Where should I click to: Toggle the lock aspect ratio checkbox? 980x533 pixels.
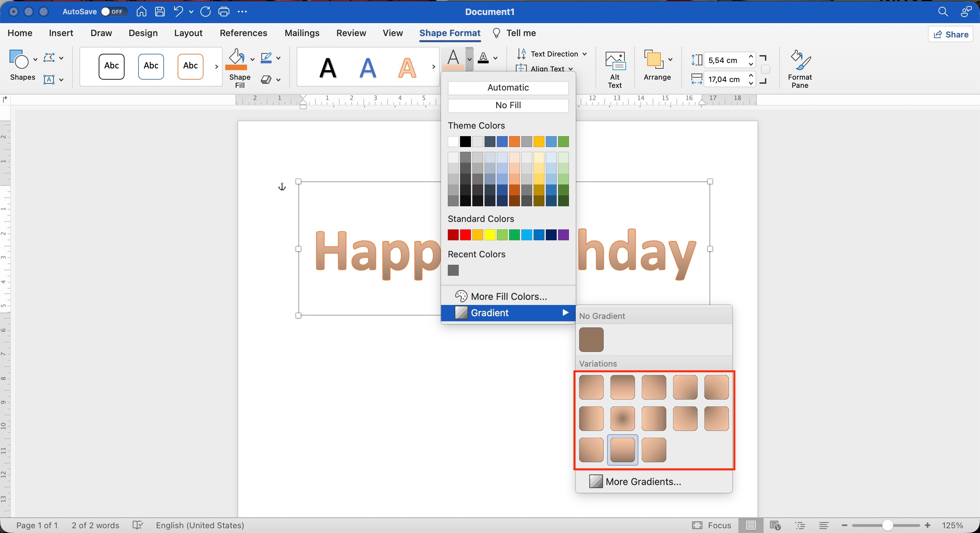(x=765, y=70)
